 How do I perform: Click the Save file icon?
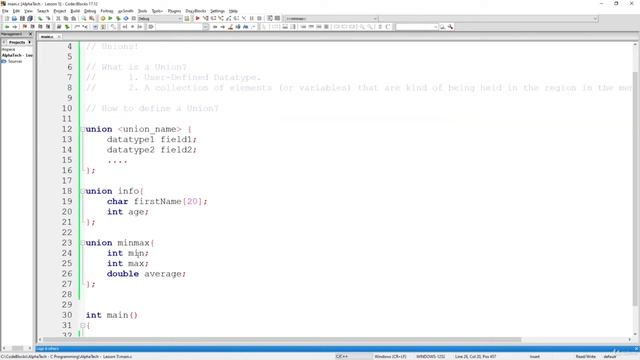[x=22, y=18]
